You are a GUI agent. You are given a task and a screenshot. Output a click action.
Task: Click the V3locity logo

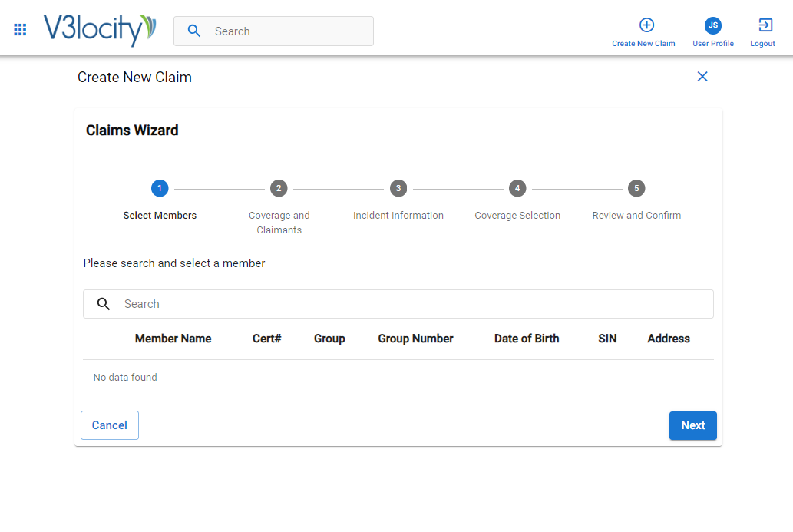click(x=100, y=31)
